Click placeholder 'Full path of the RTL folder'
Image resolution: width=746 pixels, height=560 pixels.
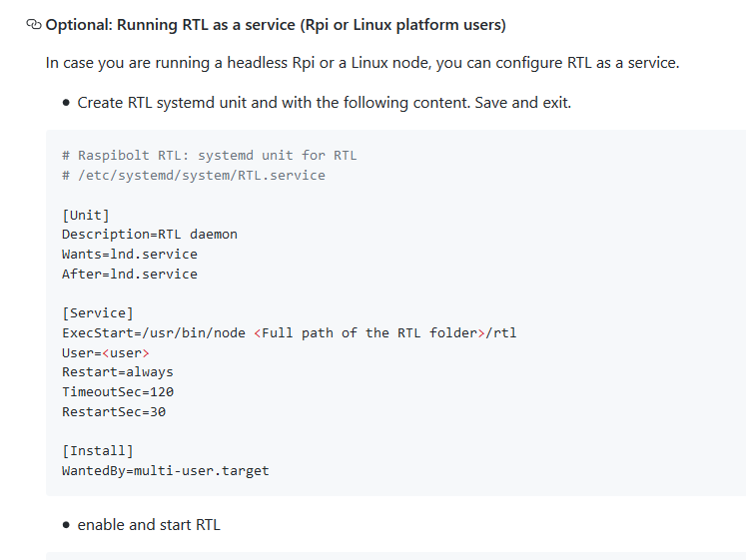coord(370,333)
